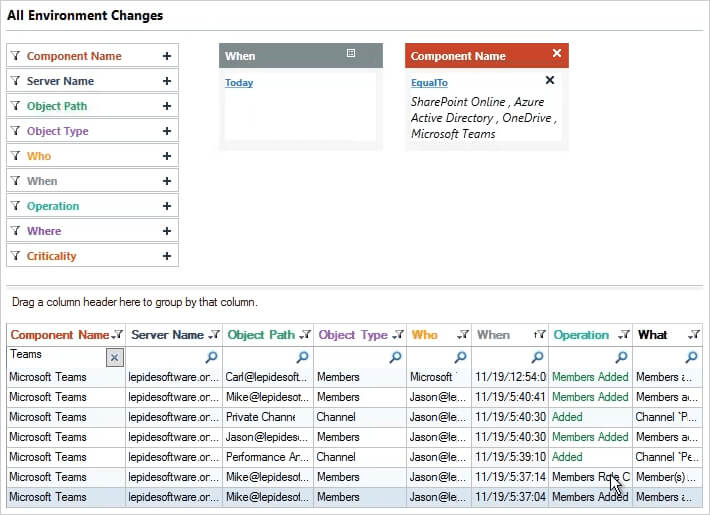Click the 11/19/5:37:14 When cell

point(510,476)
